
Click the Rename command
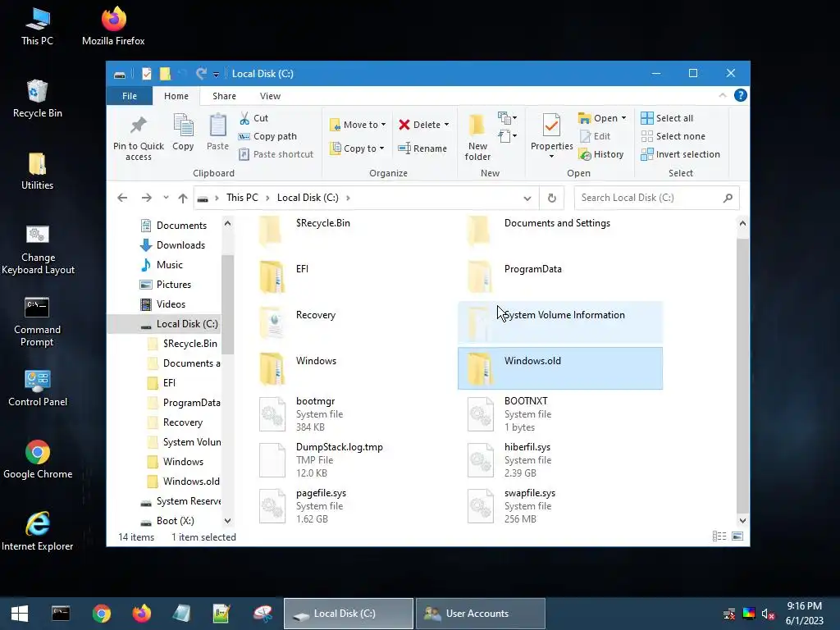[422, 148]
